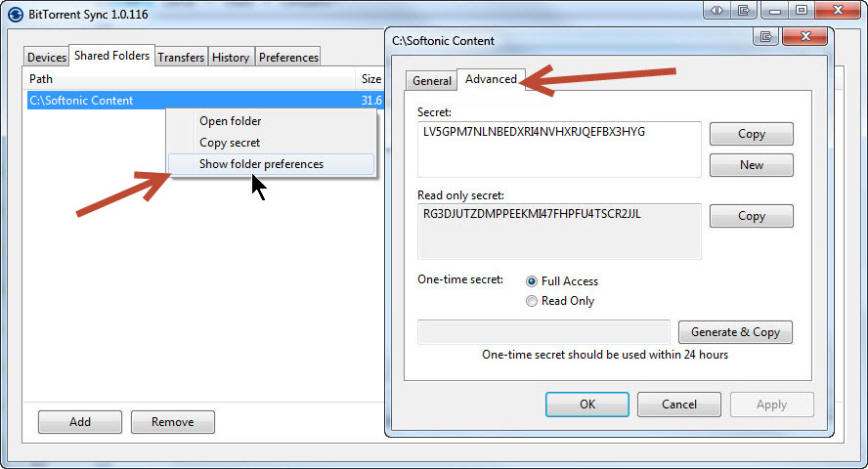Click the Read only secret text field
Screen dimensions: 868x469
coord(559,232)
